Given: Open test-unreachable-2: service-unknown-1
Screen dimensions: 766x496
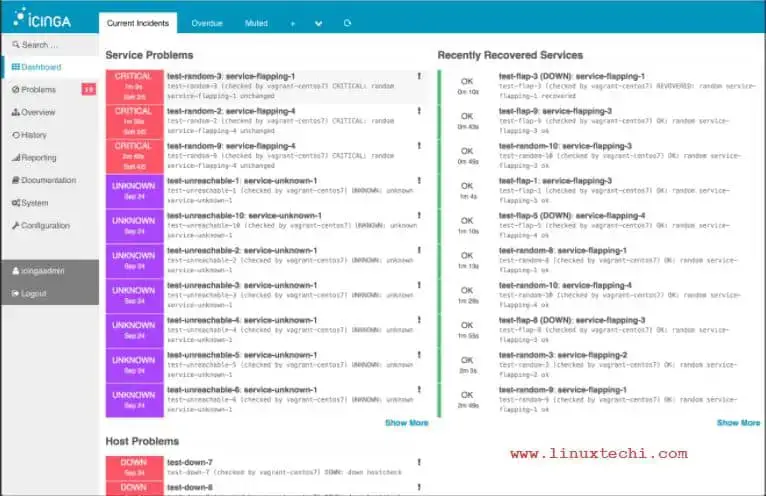Looking at the screenshot, I should 242,250.
